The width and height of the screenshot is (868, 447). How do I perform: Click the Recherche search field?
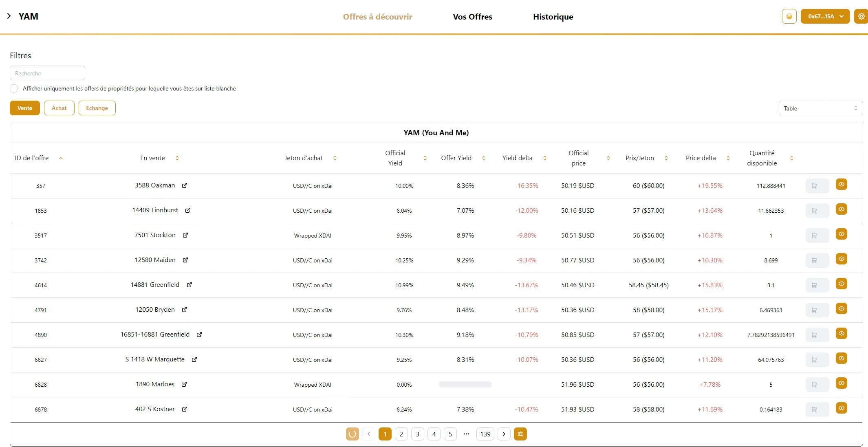click(47, 73)
